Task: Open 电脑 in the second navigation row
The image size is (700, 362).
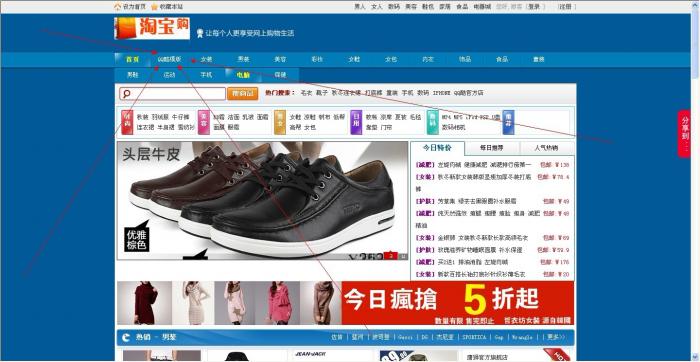Action: click(243, 75)
